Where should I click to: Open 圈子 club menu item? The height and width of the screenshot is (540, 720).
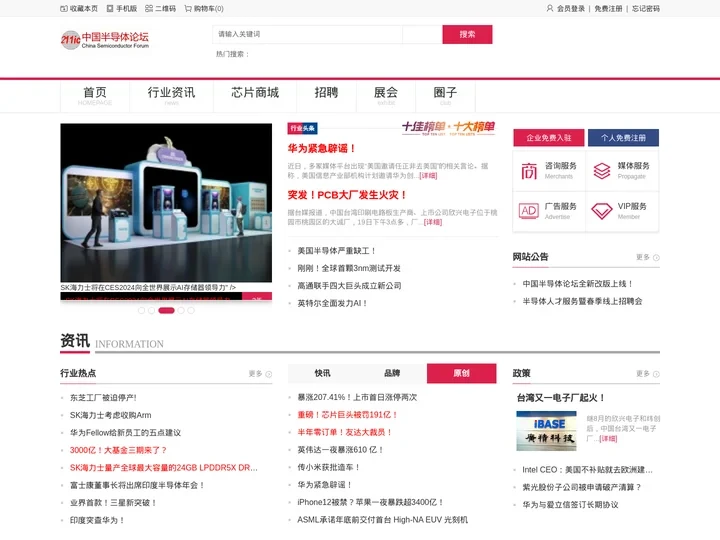(445, 96)
